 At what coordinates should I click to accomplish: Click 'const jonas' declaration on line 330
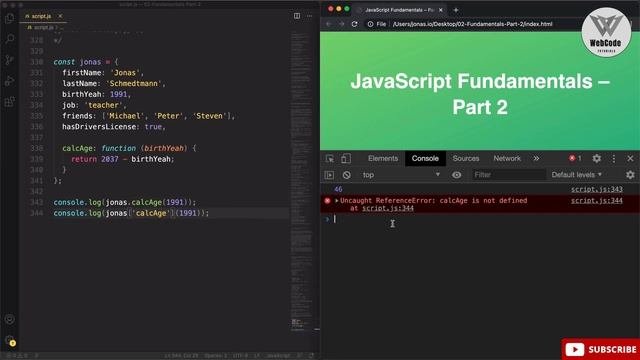77,62
